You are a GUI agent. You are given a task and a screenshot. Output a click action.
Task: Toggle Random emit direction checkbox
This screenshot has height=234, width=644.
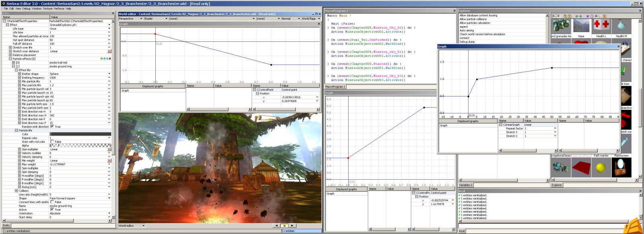tap(52, 127)
